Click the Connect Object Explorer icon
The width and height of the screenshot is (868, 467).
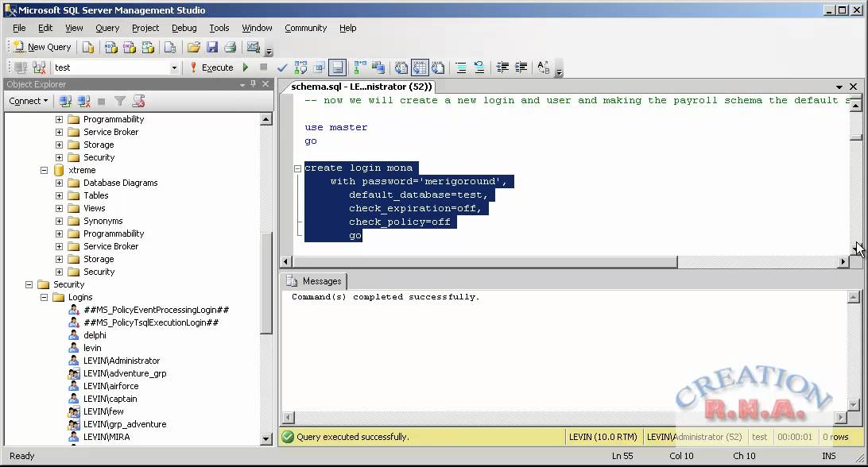[65, 101]
